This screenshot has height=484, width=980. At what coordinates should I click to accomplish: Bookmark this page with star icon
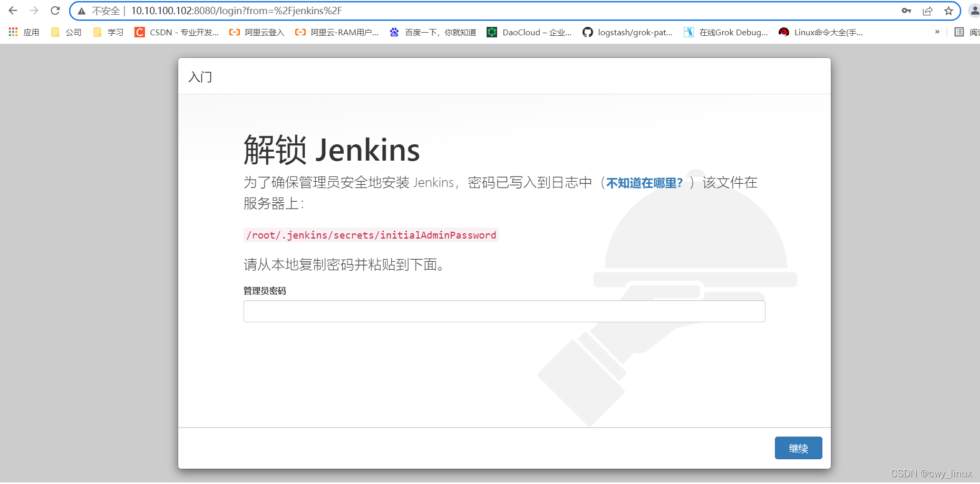pos(948,11)
